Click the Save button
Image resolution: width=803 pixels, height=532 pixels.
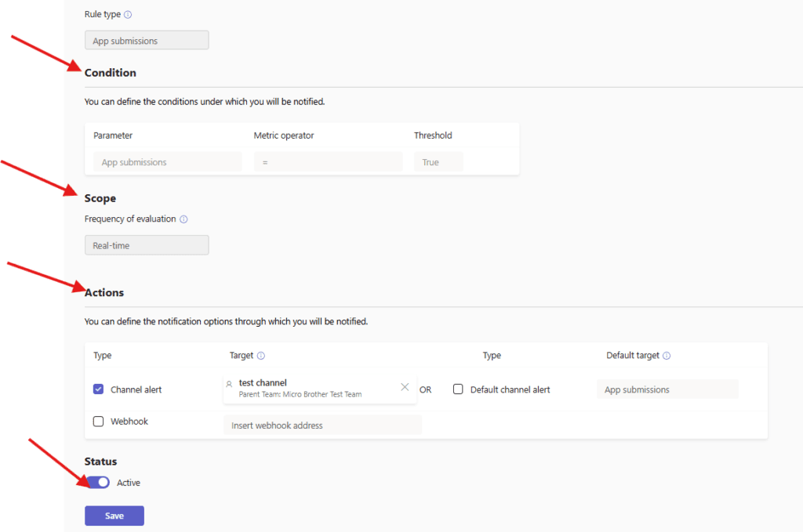pyautogui.click(x=114, y=516)
